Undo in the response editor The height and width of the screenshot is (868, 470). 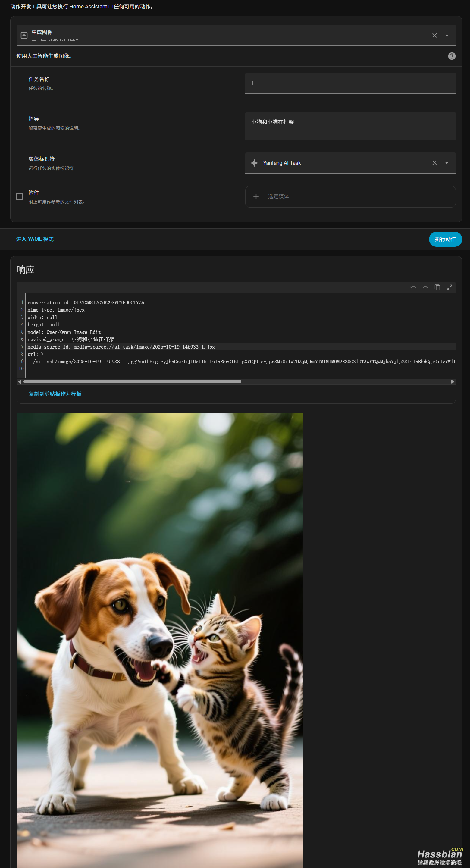(413, 287)
